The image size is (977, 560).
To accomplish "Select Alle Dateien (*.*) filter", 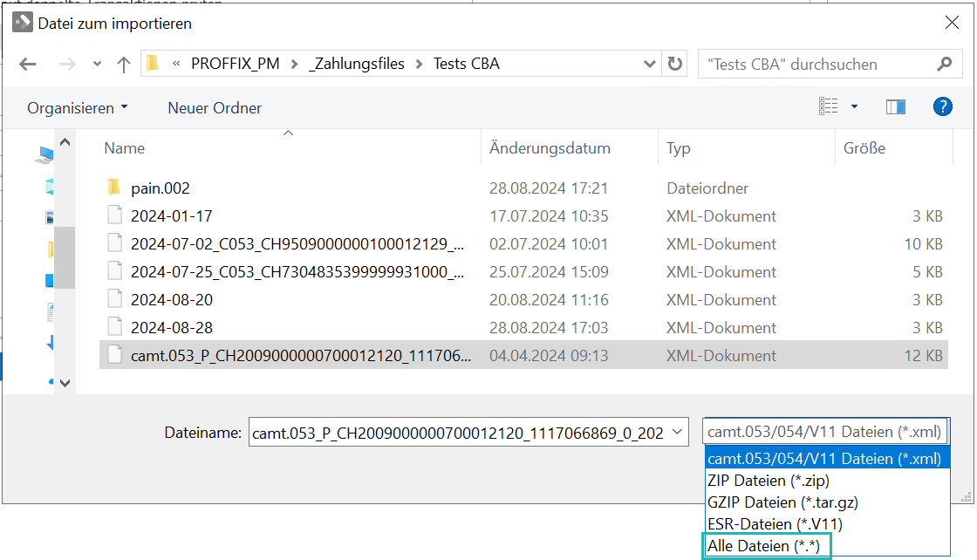I will pos(828,546).
